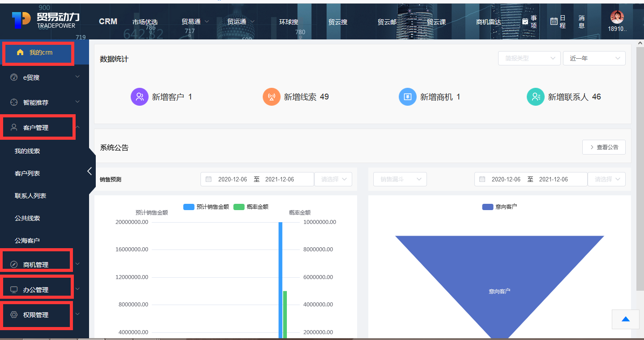The height and width of the screenshot is (340, 644).
Task: Click the 意向客户 funnel segment
Action: tap(499, 287)
